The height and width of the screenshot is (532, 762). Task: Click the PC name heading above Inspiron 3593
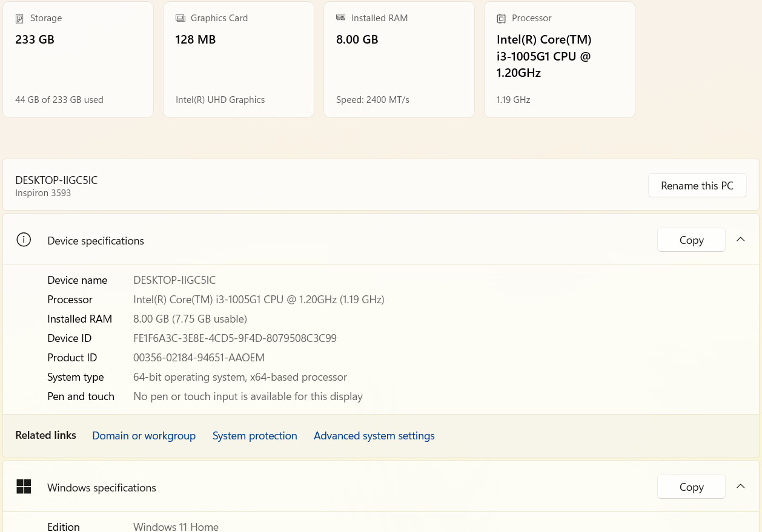click(x=56, y=180)
